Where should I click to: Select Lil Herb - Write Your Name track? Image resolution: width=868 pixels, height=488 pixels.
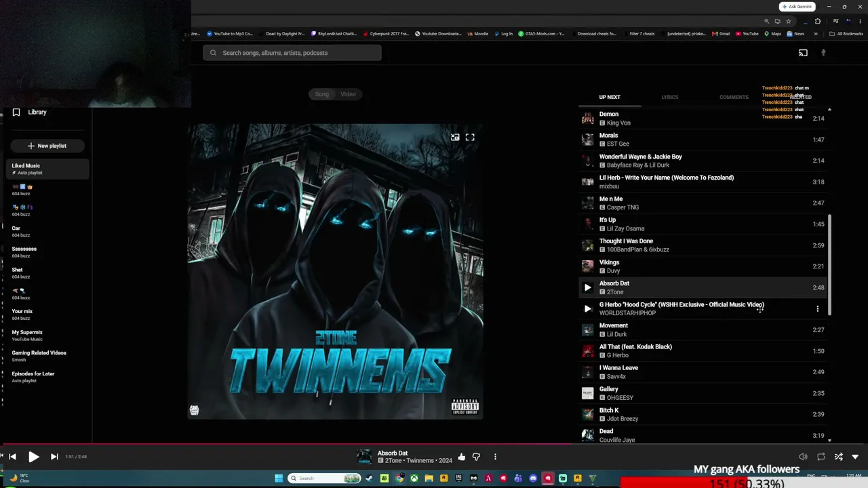703,182
